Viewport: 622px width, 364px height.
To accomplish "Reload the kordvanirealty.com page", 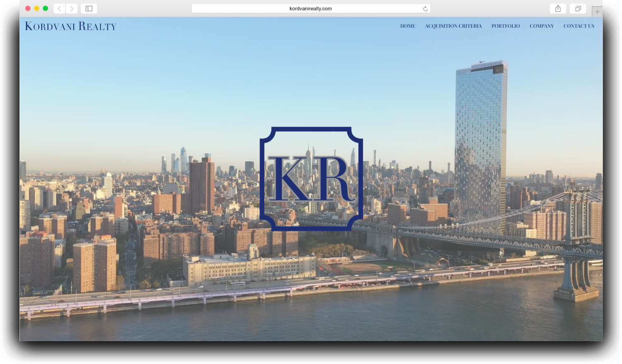I will click(425, 9).
